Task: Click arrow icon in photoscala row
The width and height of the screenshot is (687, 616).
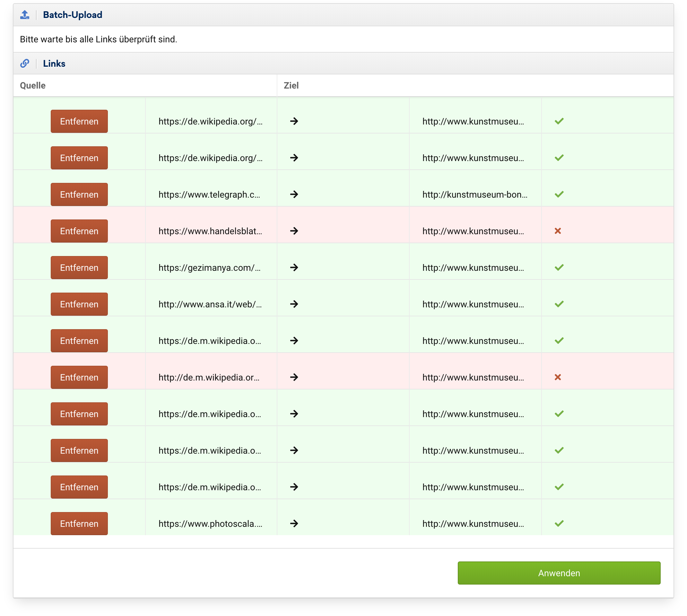Action: pyautogui.click(x=294, y=524)
